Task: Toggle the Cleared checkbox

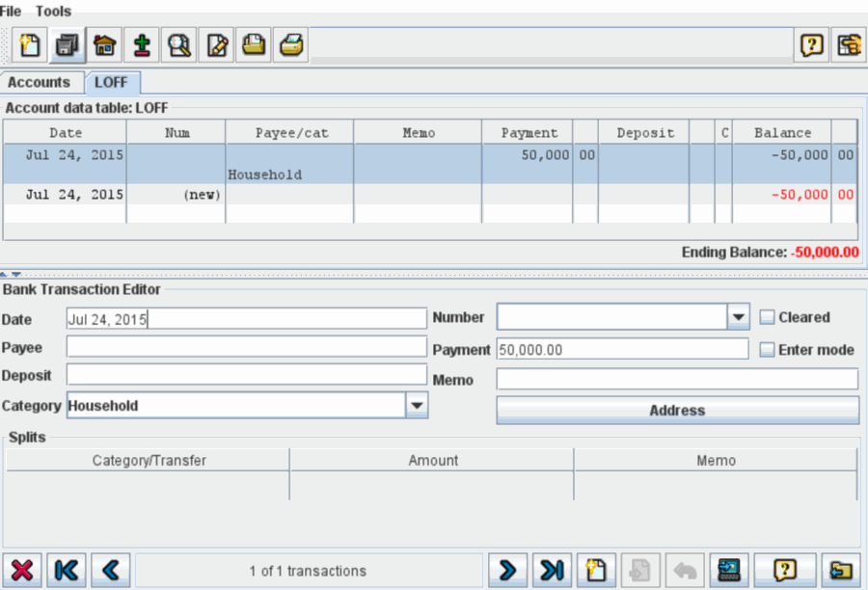Action: (x=767, y=317)
